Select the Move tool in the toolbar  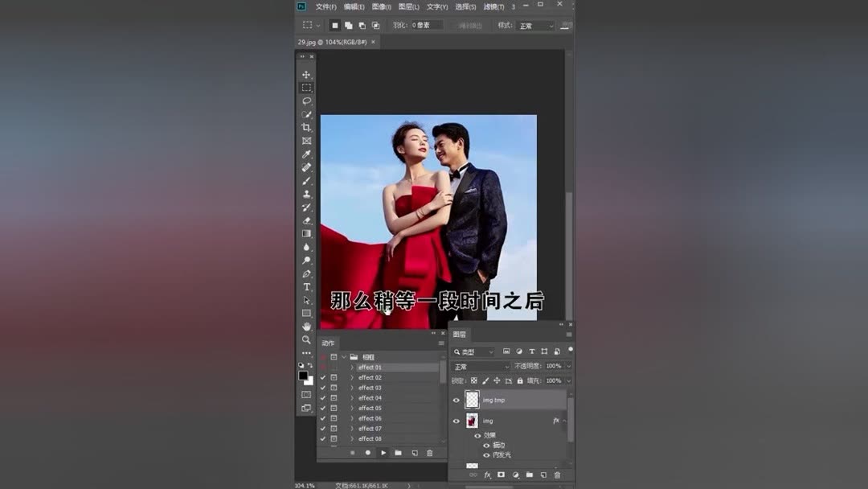306,73
